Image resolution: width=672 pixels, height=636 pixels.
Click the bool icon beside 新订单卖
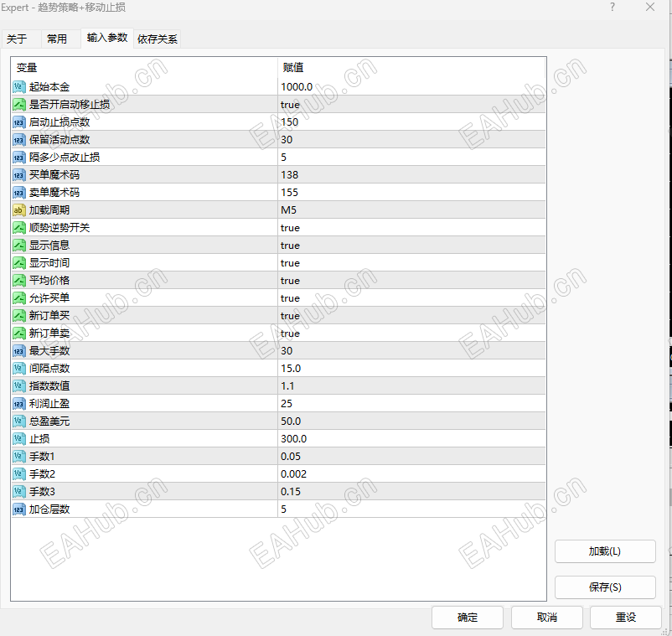pyautogui.click(x=19, y=333)
